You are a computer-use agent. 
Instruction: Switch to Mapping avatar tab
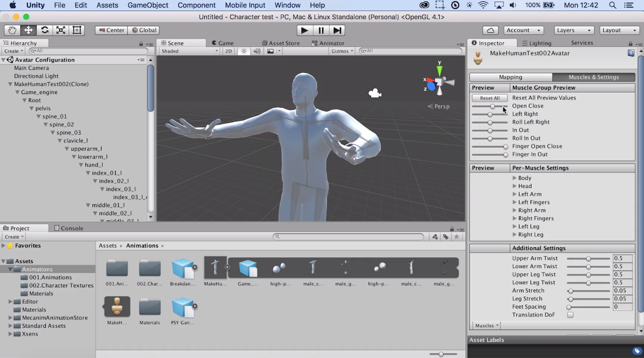(x=511, y=77)
